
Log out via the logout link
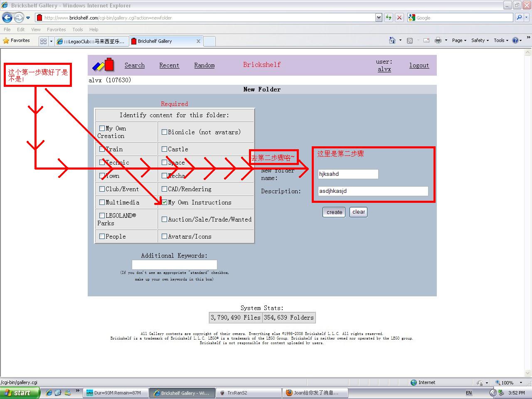(x=419, y=65)
